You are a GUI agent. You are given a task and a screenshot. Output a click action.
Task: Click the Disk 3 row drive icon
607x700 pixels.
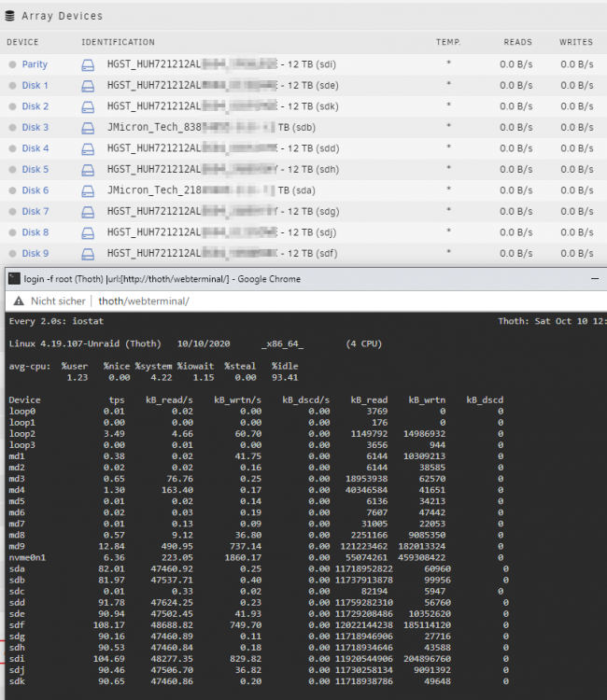[88, 128]
